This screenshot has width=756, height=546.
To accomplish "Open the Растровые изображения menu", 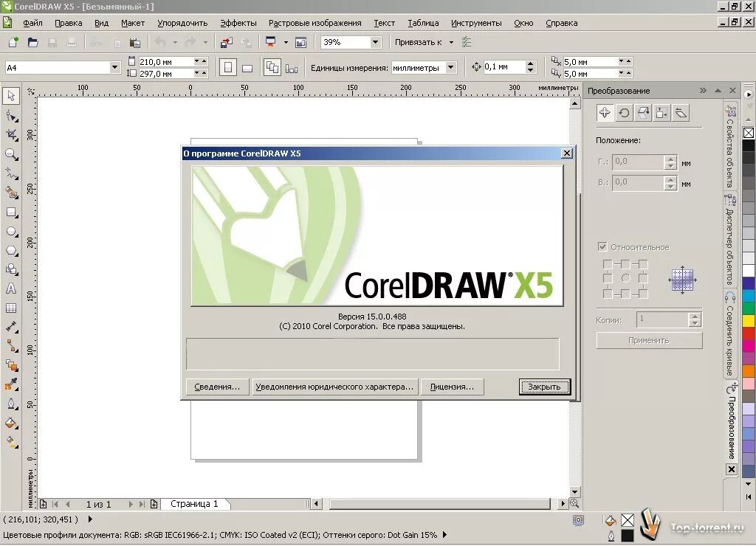I will [x=315, y=23].
